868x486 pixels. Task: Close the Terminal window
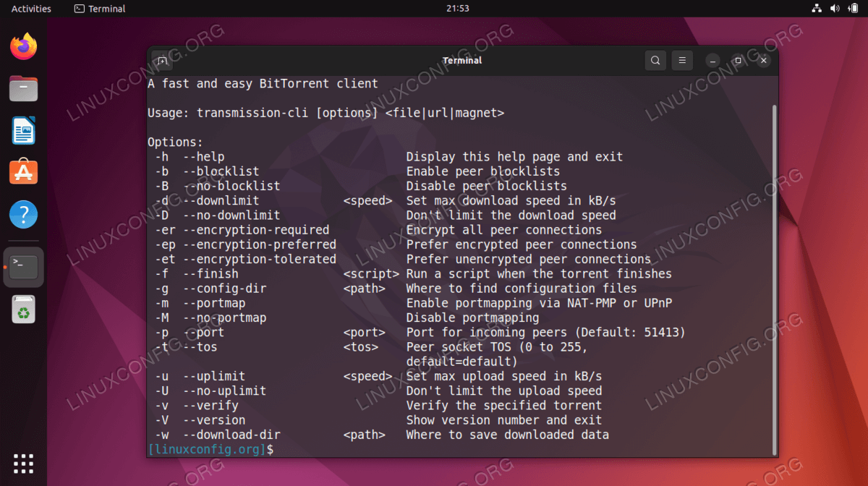(x=763, y=61)
